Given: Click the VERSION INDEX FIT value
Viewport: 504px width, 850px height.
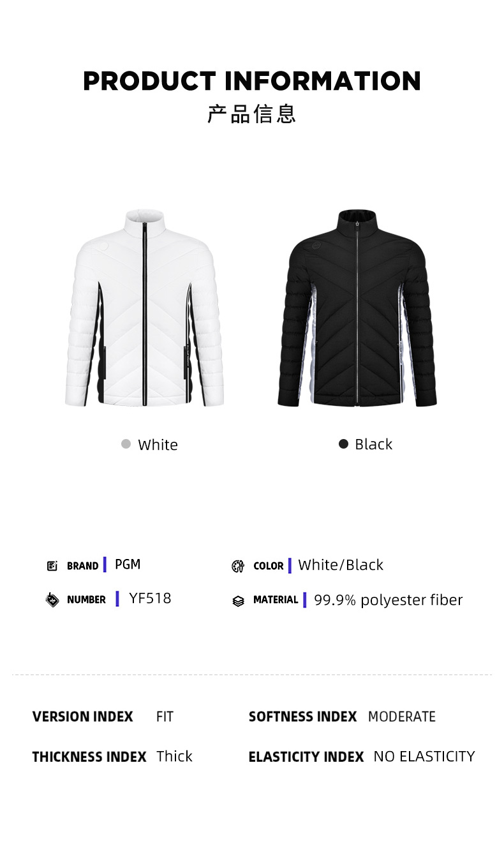Looking at the screenshot, I should point(165,717).
